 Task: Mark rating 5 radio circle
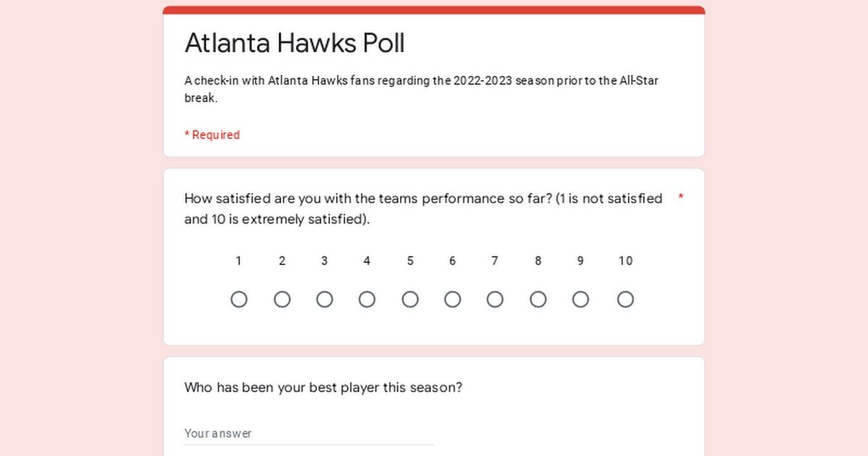[x=410, y=300]
